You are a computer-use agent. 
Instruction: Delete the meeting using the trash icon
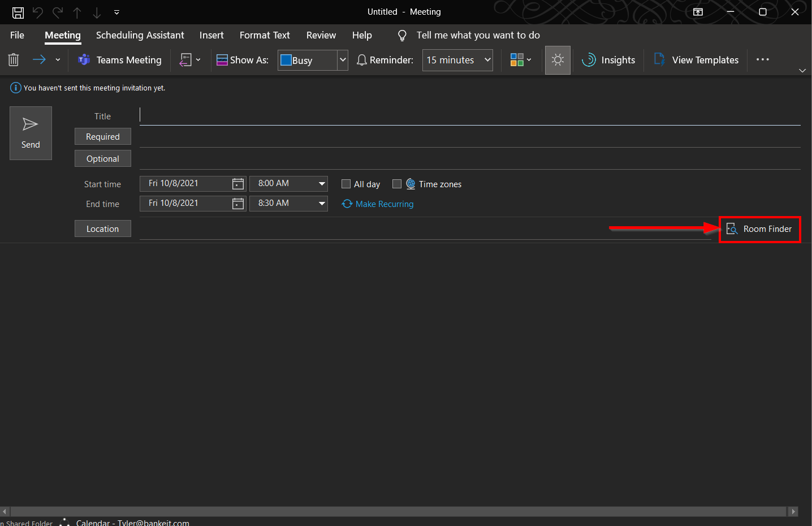(x=13, y=59)
